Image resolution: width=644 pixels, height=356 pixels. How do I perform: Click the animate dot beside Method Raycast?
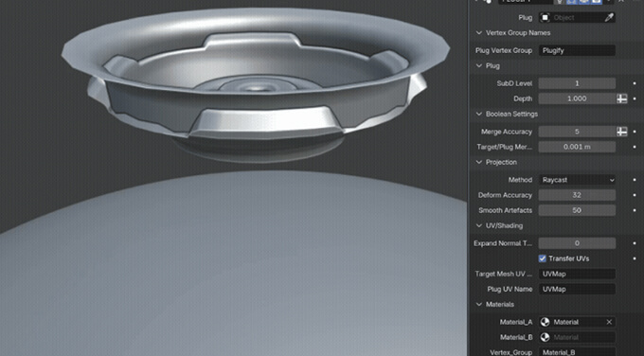tap(635, 180)
